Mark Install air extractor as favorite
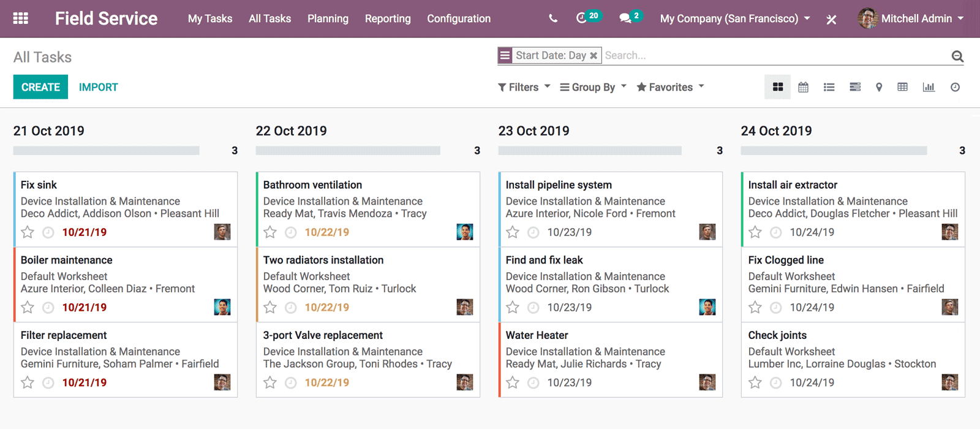Screen dimensions: 980x429 tap(755, 232)
